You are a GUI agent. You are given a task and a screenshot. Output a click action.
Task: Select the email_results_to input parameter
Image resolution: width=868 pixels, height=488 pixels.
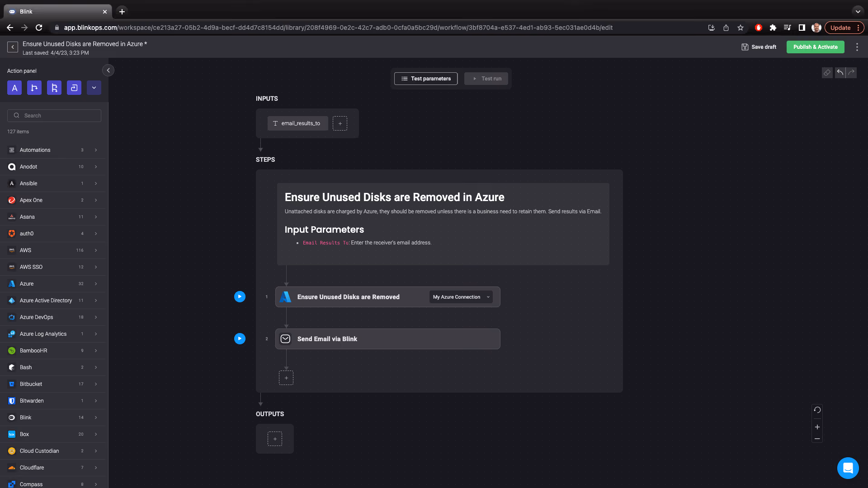click(x=297, y=123)
